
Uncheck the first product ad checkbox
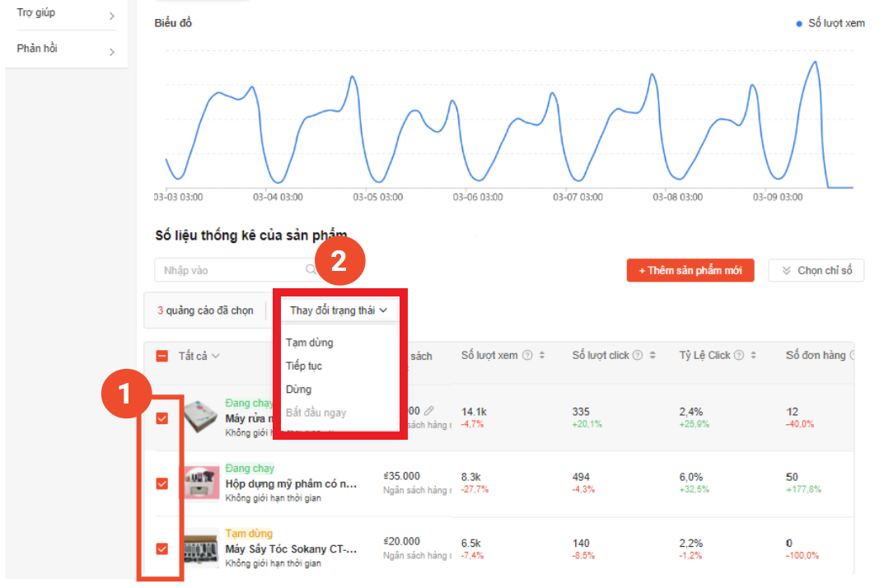click(x=161, y=418)
